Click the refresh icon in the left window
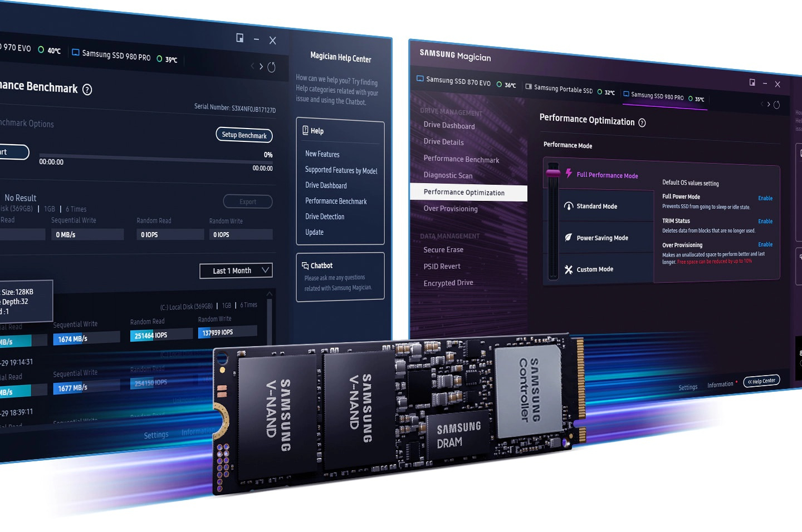This screenshot has height=532, width=802. click(x=271, y=67)
